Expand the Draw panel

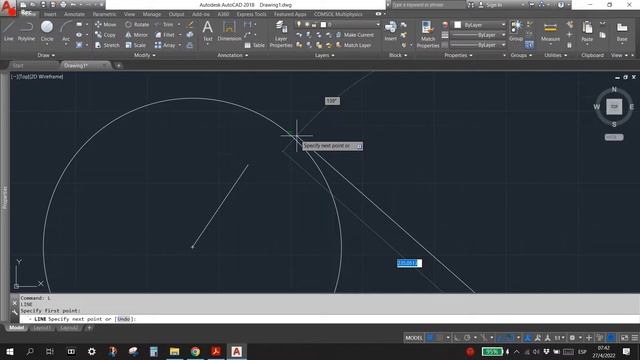point(46,55)
